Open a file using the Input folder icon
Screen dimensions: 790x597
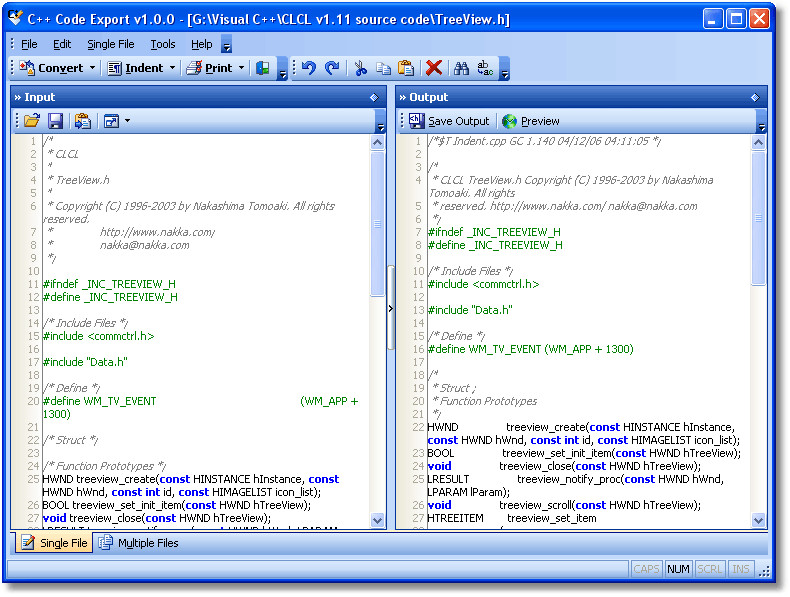(x=32, y=121)
